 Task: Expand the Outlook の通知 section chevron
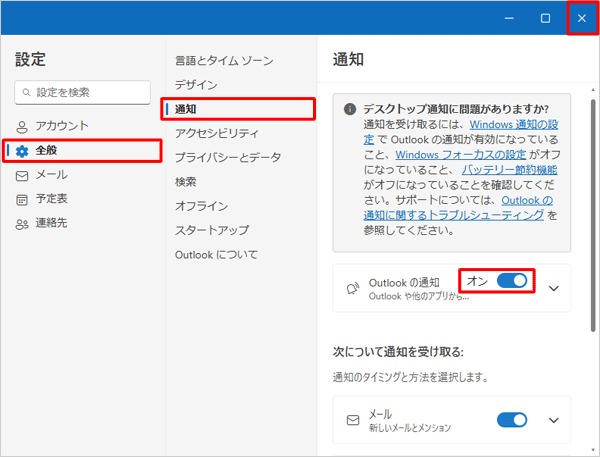553,288
